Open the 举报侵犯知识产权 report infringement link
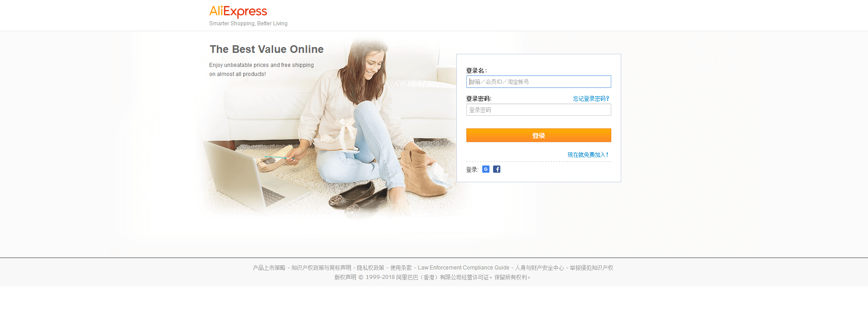This screenshot has width=868, height=312. (591, 268)
